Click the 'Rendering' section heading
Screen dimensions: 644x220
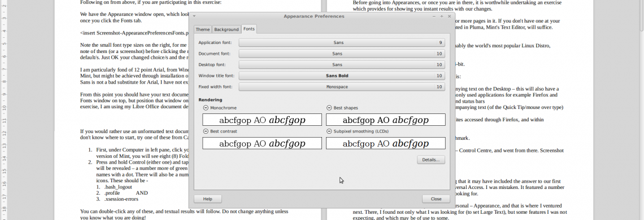pyautogui.click(x=210, y=100)
